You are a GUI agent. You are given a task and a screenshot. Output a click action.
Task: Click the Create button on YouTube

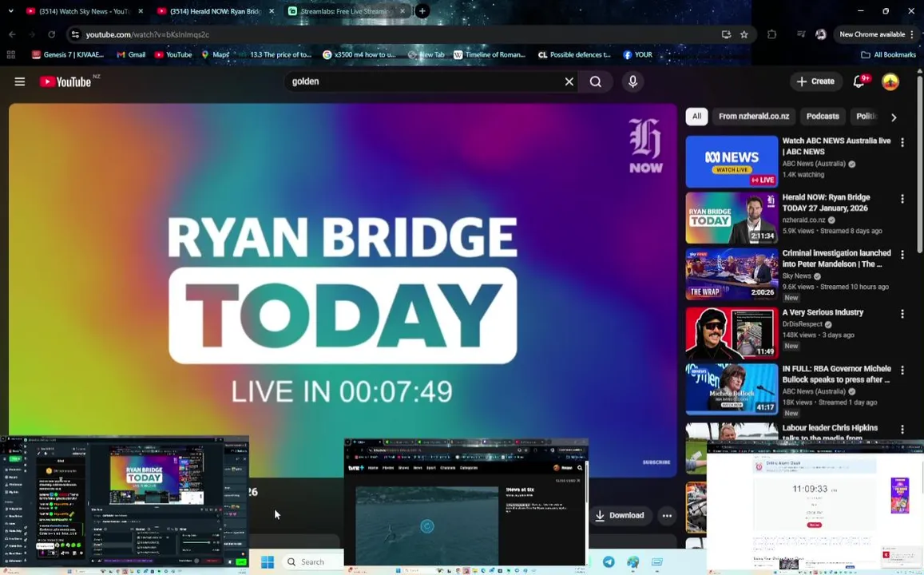click(x=815, y=82)
